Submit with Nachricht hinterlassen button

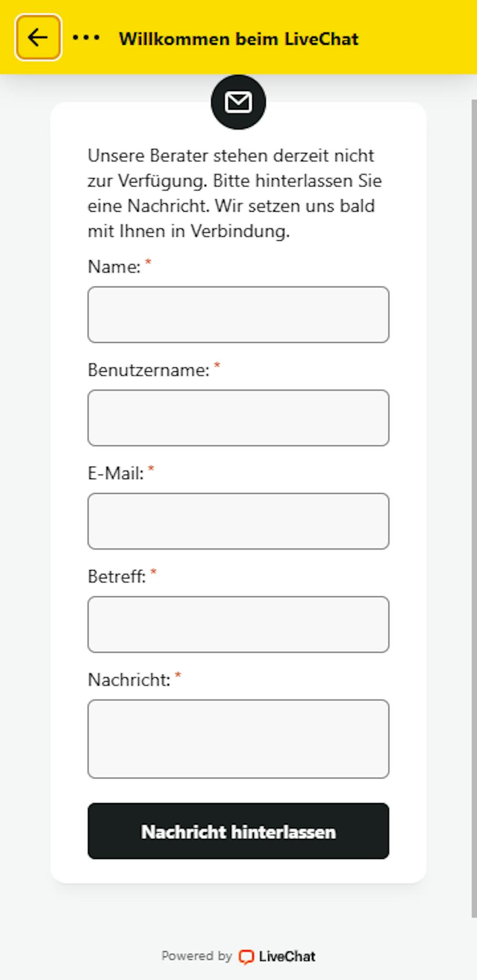238,831
